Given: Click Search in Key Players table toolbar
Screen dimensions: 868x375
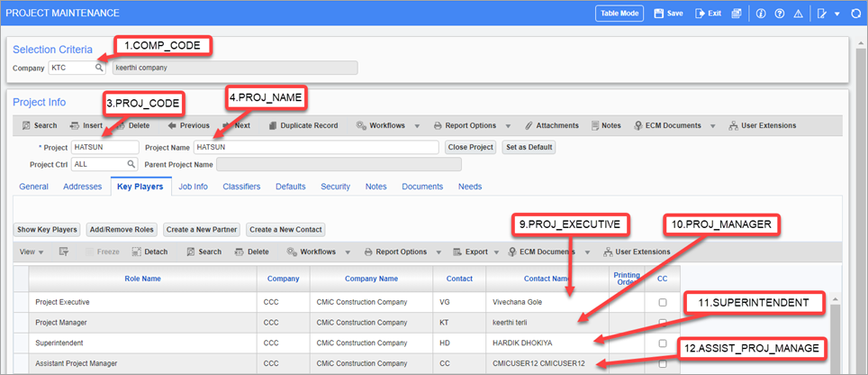Looking at the screenshot, I should point(204,252).
